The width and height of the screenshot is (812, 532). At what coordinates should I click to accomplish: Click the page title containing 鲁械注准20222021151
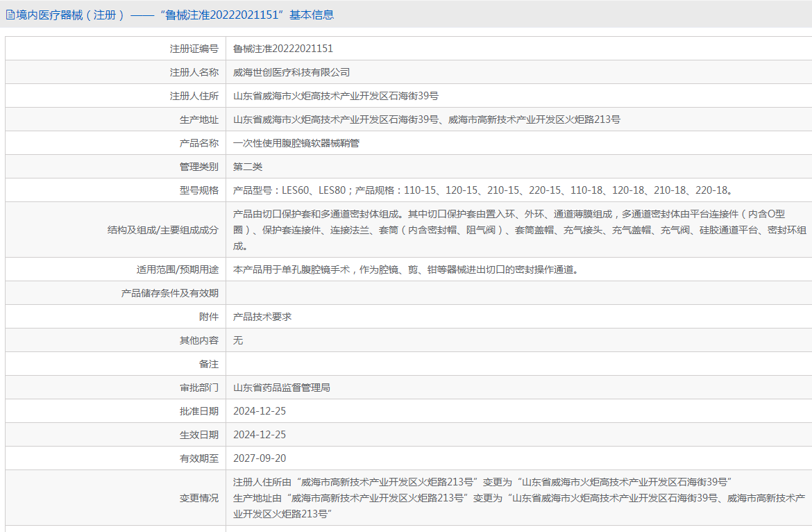click(174, 15)
